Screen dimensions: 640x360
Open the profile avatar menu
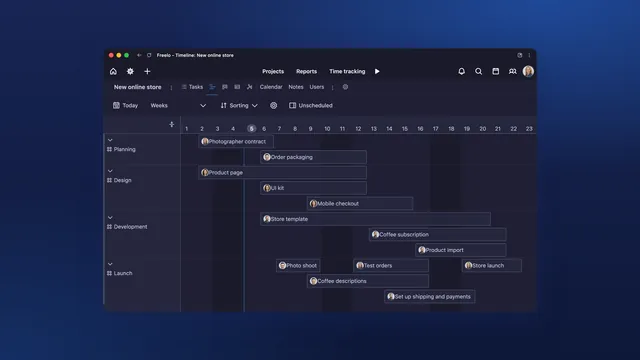528,71
